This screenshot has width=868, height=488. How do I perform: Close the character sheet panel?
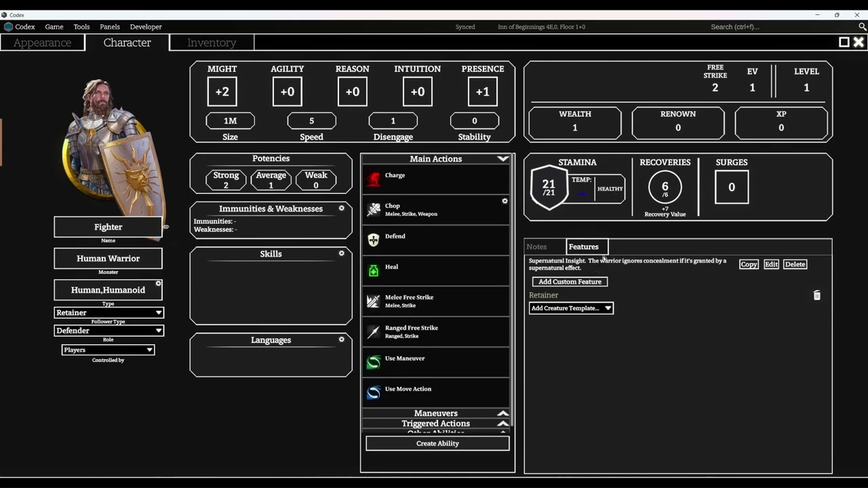pos(859,42)
